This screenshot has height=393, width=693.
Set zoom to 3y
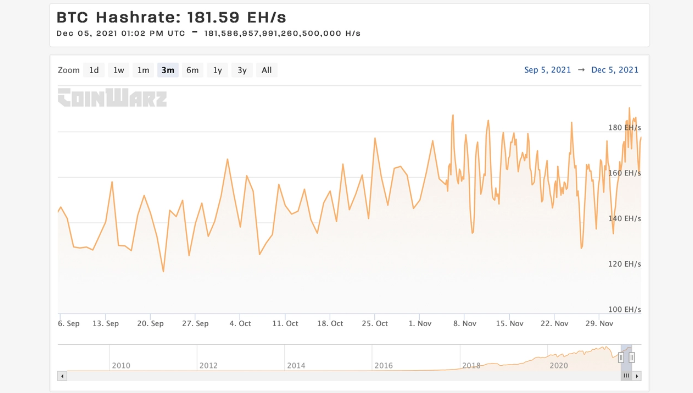(242, 70)
